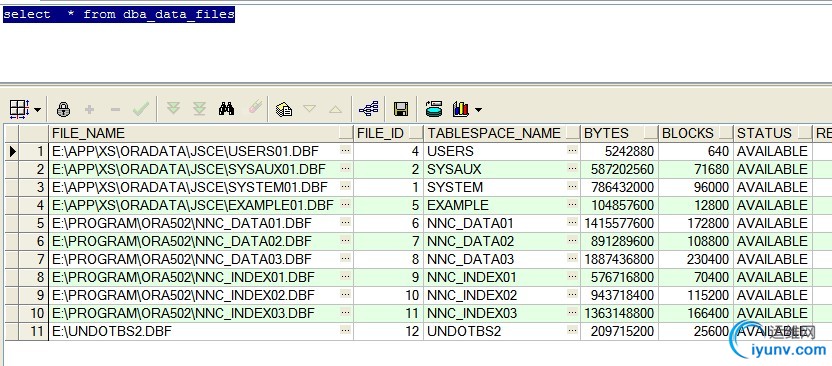
Task: Click small sort box beside STATUS header
Action: click(x=805, y=133)
